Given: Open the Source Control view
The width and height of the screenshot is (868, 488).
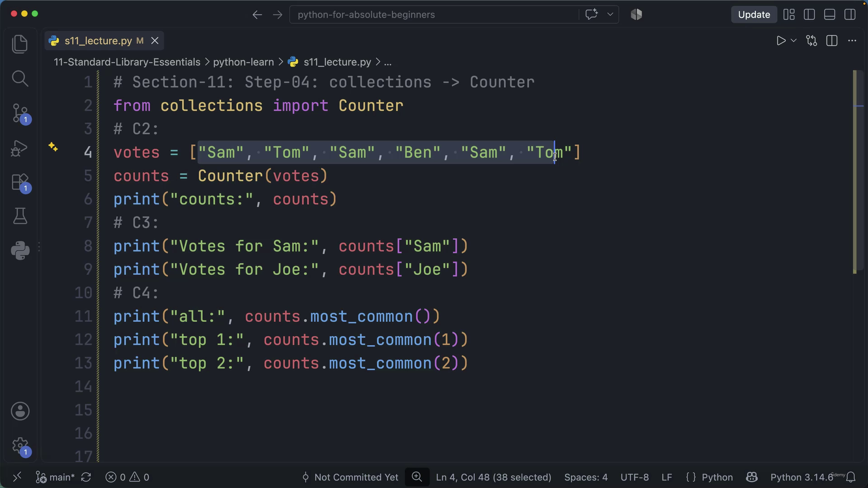Looking at the screenshot, I should [20, 113].
